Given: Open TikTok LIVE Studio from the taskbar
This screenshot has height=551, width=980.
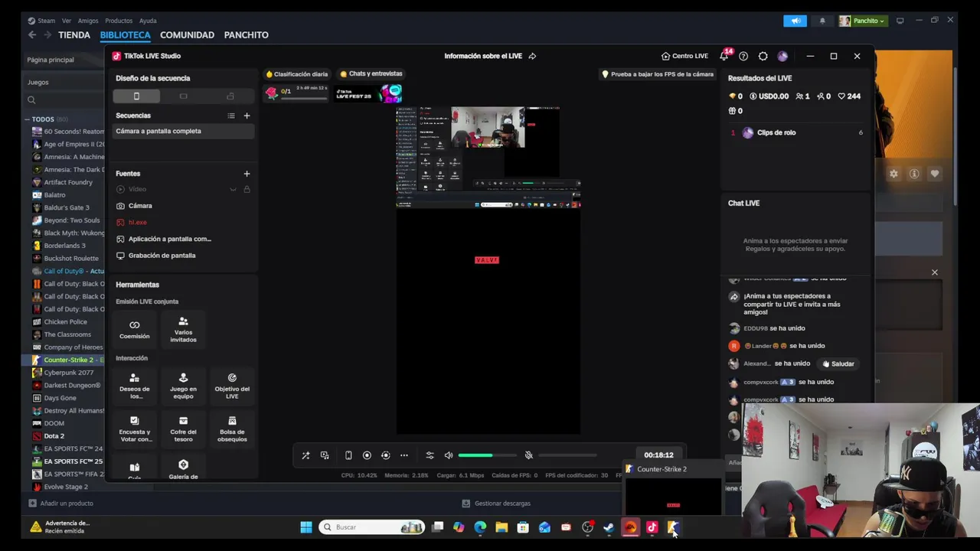Looking at the screenshot, I should click(652, 527).
